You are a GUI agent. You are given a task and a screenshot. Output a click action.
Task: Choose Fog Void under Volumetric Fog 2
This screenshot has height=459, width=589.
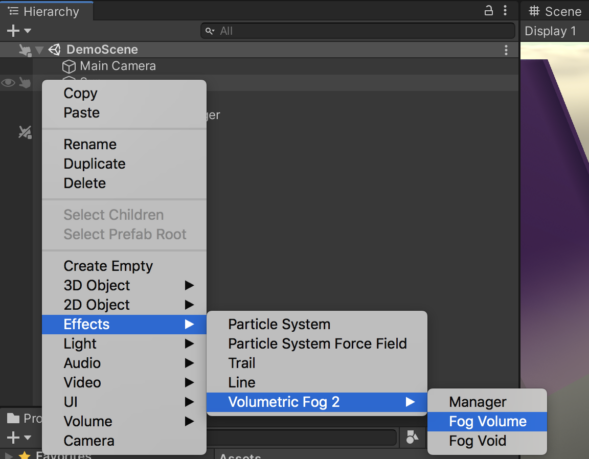[x=487, y=441]
